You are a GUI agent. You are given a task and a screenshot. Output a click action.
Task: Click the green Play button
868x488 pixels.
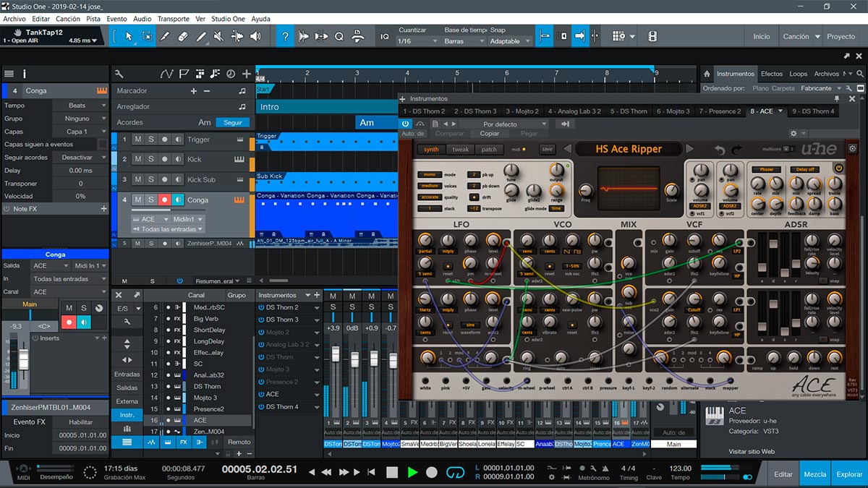tap(412, 472)
